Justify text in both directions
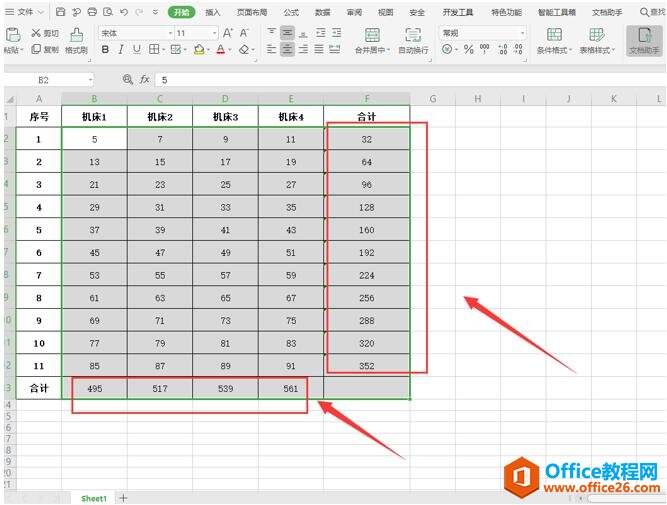667x505 pixels. [x=319, y=49]
